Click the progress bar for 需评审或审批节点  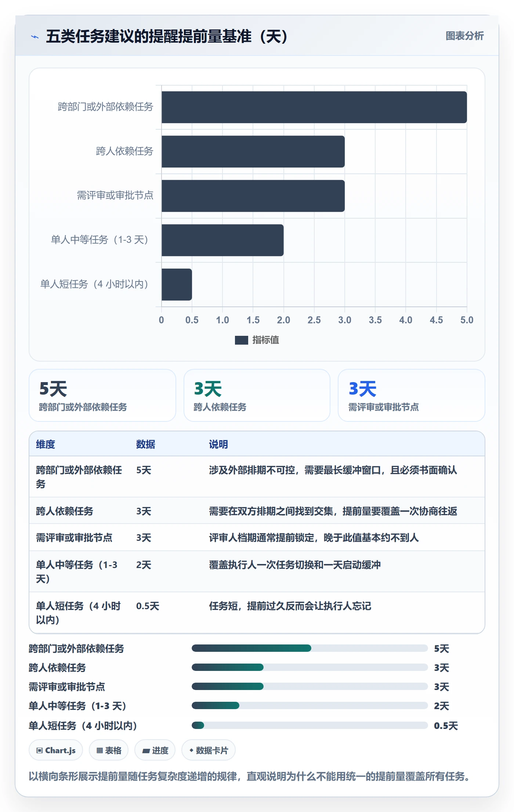point(310,686)
